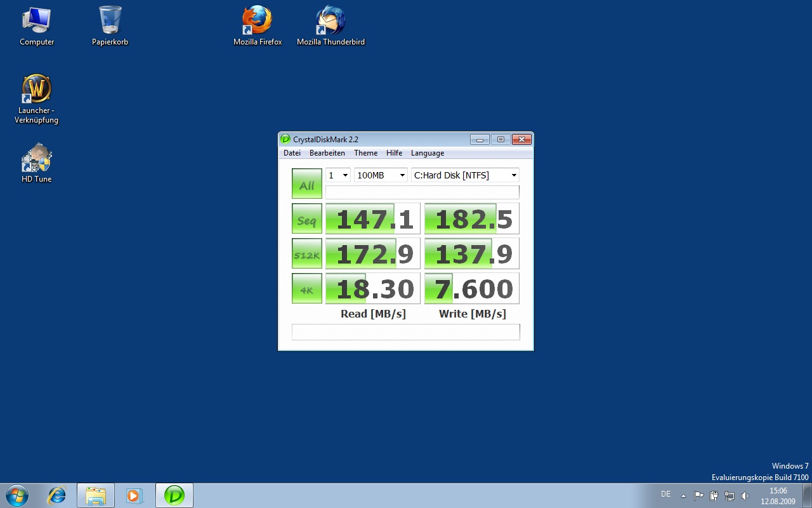Launch Internet Explorer from the taskbar

point(57,495)
